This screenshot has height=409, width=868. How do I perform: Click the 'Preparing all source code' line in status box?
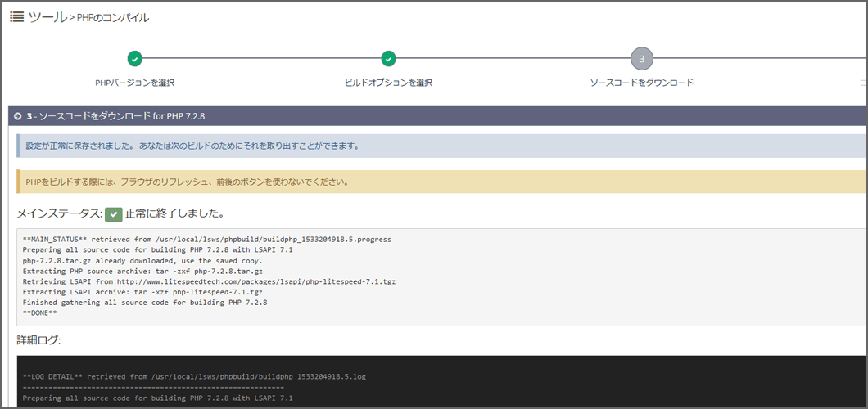[158, 249]
